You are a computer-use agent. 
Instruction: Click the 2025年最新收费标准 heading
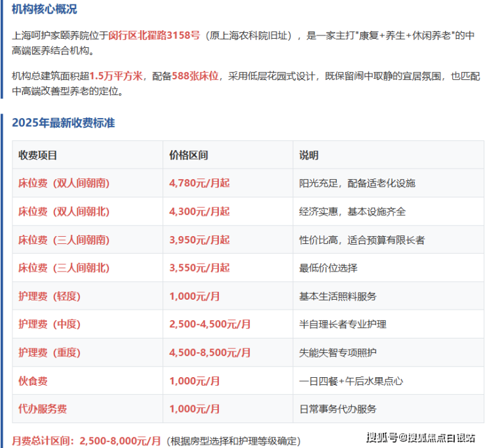[x=64, y=123]
